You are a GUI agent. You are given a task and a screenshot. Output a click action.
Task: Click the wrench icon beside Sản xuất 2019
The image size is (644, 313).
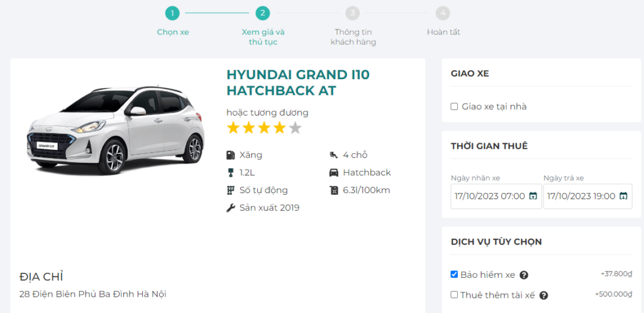(x=231, y=208)
